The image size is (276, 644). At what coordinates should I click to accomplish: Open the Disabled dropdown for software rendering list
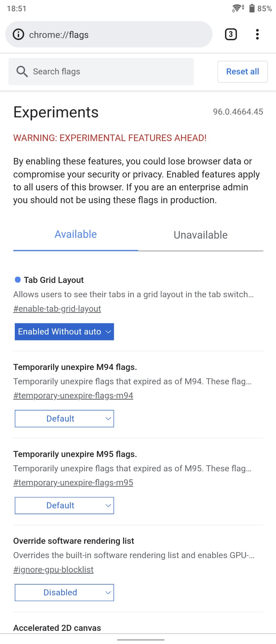[64, 592]
